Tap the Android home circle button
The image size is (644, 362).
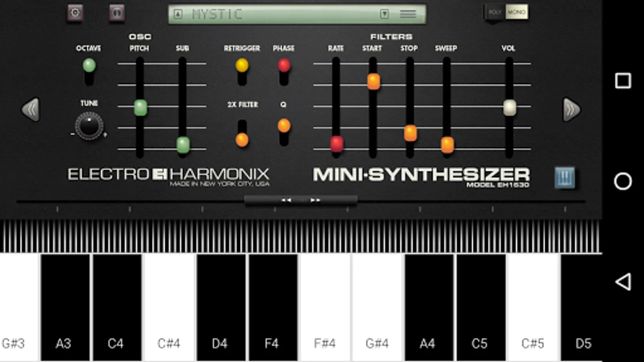(x=623, y=181)
